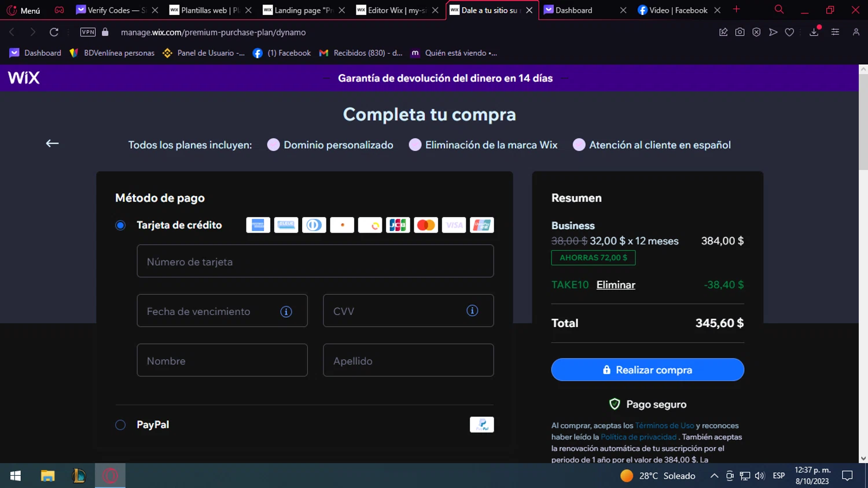Screen dimensions: 868x488
Task: Click the scrollbar down arrow
Action: (x=863, y=458)
